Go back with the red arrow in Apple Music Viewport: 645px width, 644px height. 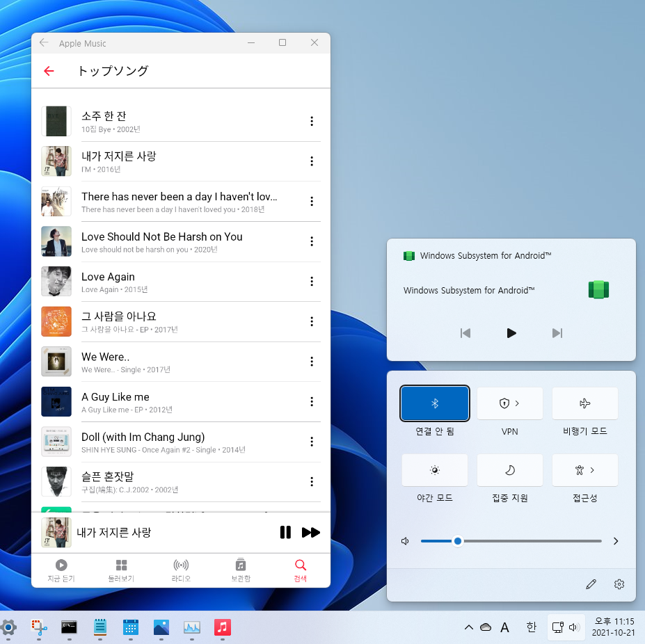coord(49,71)
